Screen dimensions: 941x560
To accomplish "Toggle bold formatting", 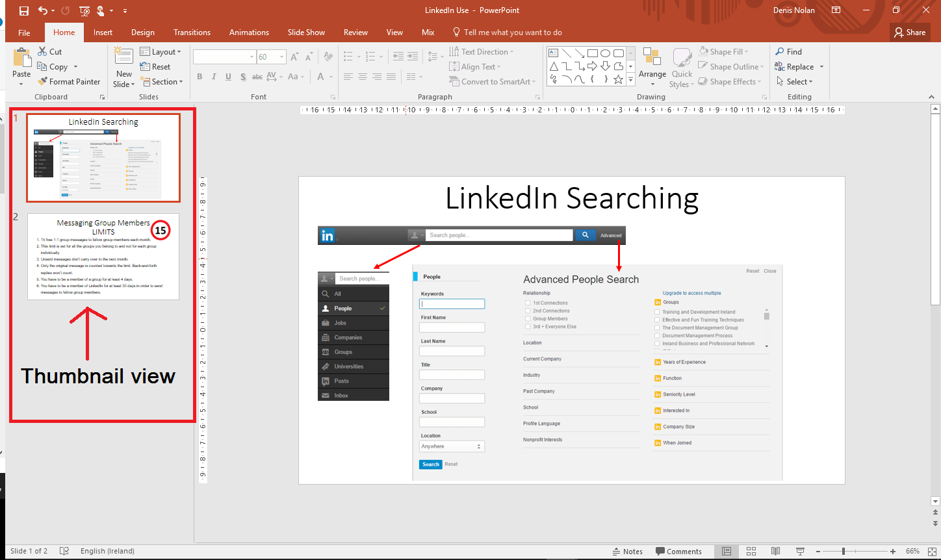I will pos(200,77).
